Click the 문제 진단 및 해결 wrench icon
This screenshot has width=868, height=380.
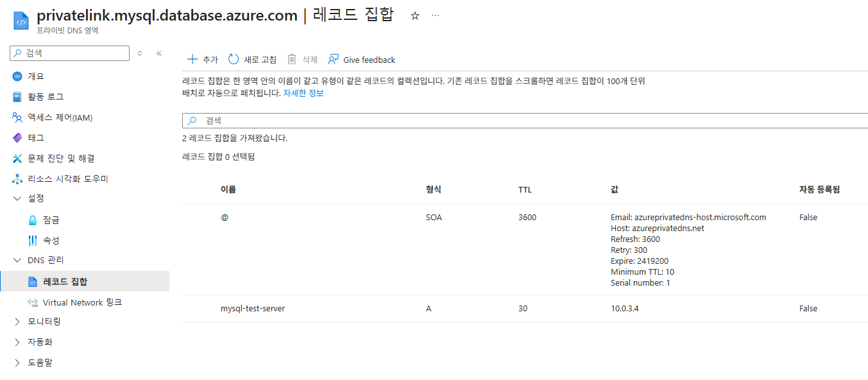click(17, 159)
